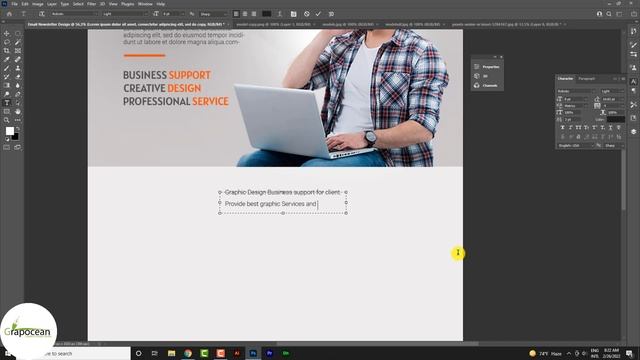Select the Clone Stamp tool
640x360 pixels.
[x=18, y=68]
